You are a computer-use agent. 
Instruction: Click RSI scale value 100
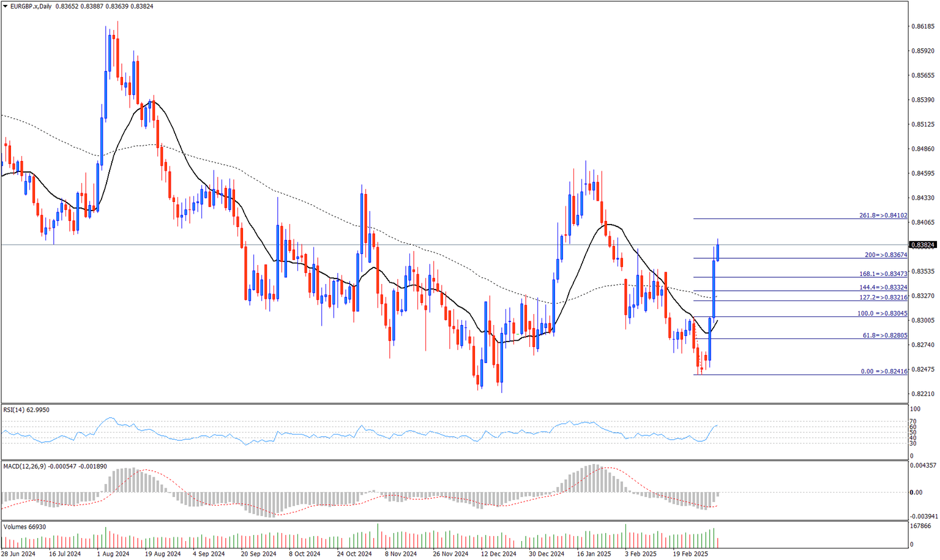coord(916,409)
